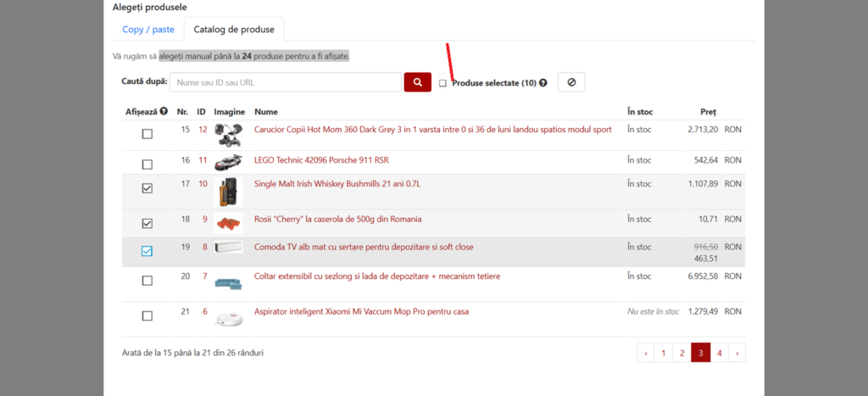Screen dimensions: 868x396
Task: Click the Nume sau ID sau URL search field
Action: click(286, 82)
